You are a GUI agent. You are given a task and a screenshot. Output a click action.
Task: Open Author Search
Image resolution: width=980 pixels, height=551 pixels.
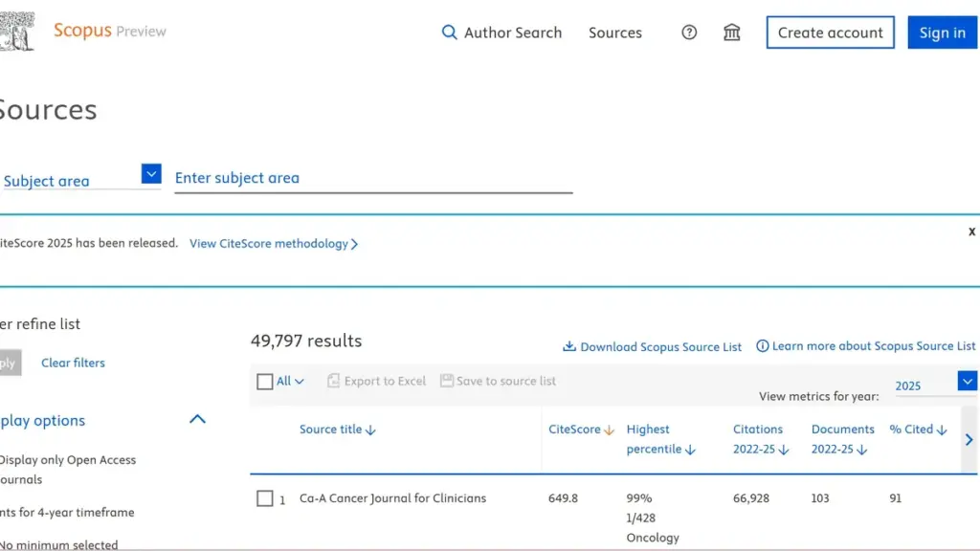pyautogui.click(x=513, y=33)
